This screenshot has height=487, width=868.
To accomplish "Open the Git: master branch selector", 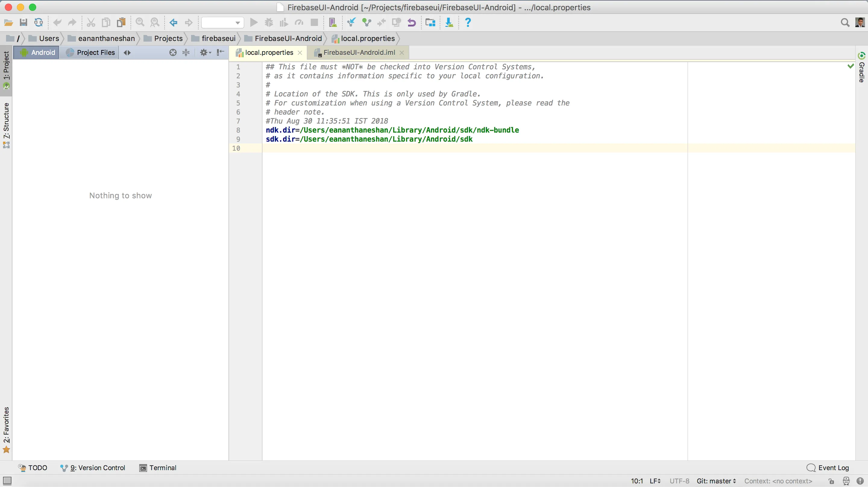I will point(716,481).
